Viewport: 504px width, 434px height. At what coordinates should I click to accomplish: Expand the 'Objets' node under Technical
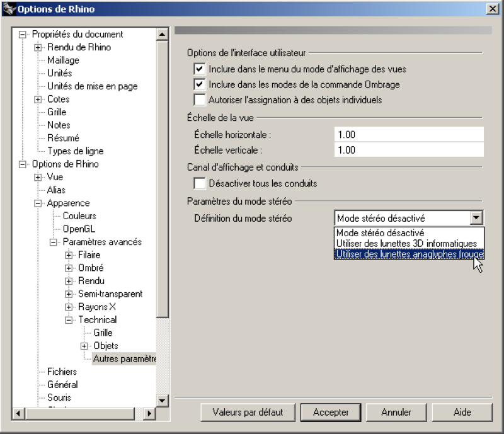[x=84, y=346]
